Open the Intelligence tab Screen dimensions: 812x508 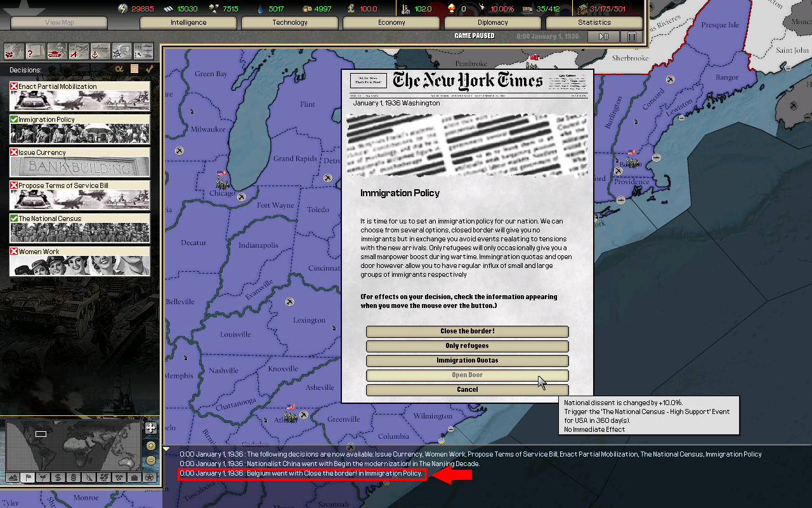[x=188, y=22]
